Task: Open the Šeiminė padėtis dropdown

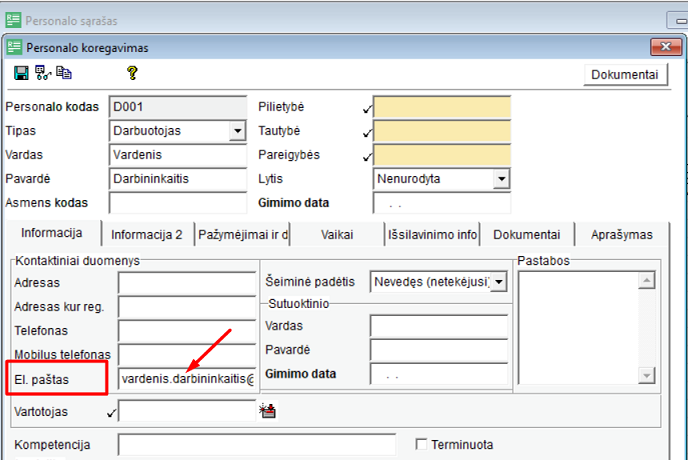Action: click(x=499, y=282)
